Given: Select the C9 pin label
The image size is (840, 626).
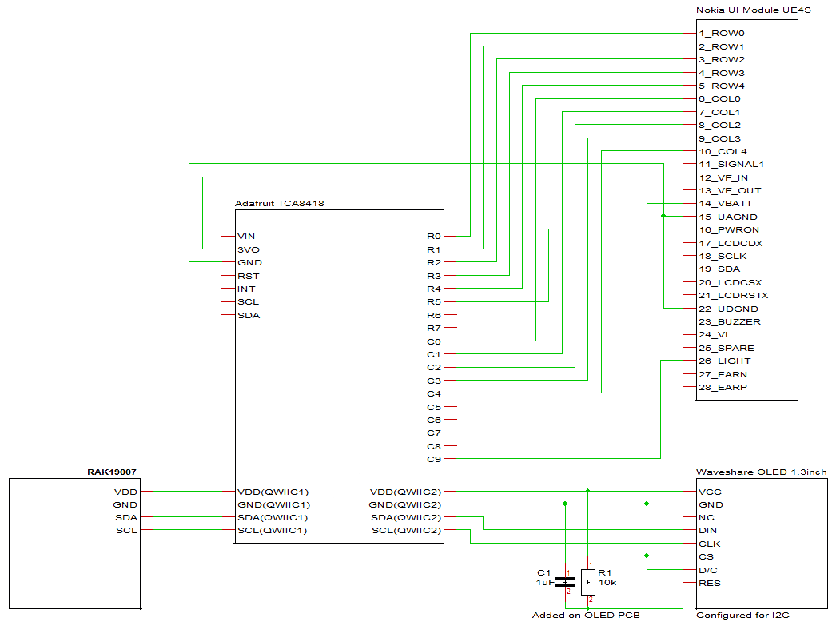Looking at the screenshot, I should click(434, 460).
